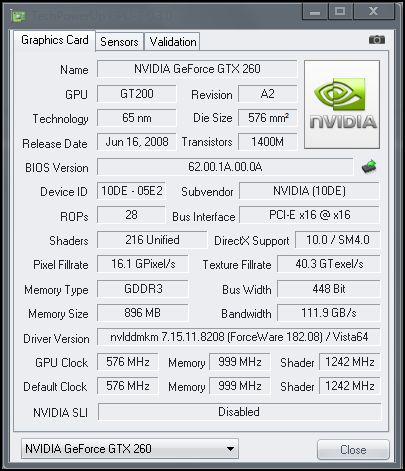Click the Bus Interface field PCI-E x16 @ x16
The height and width of the screenshot is (471, 405).
[x=309, y=215]
